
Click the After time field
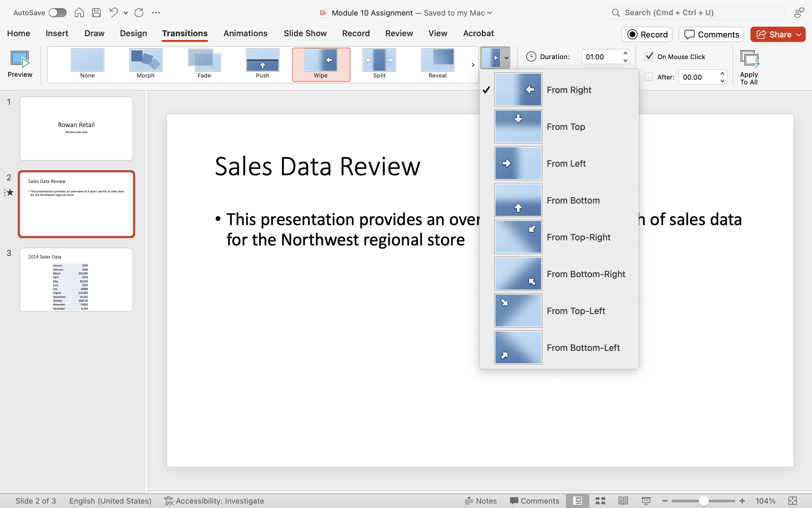point(698,77)
